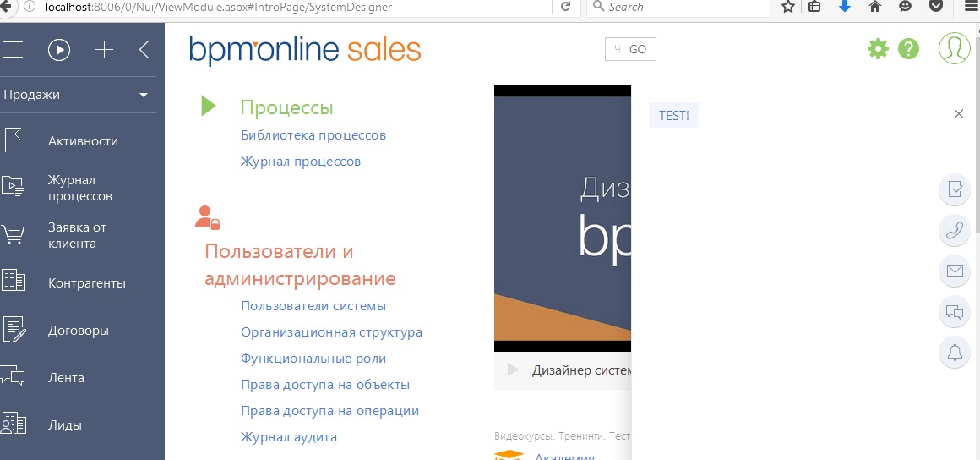The height and width of the screenshot is (460, 980).
Task: Open Журнал аудита link
Action: 289,437
